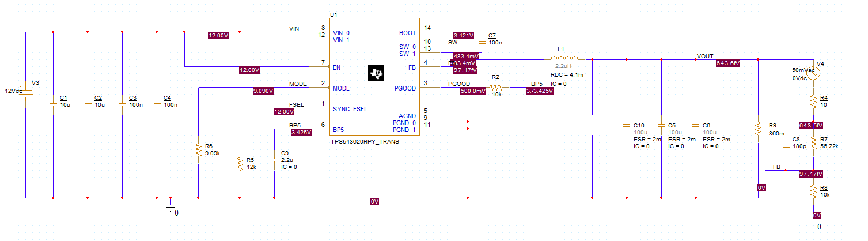Click the VIN net label
The height and width of the screenshot is (241, 868).
(x=294, y=28)
